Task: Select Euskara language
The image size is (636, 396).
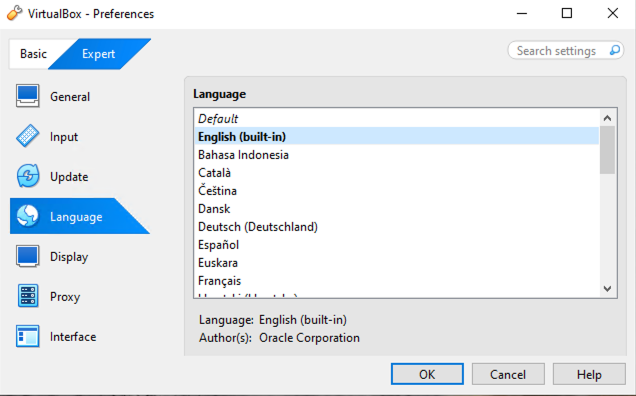Action: click(396, 263)
